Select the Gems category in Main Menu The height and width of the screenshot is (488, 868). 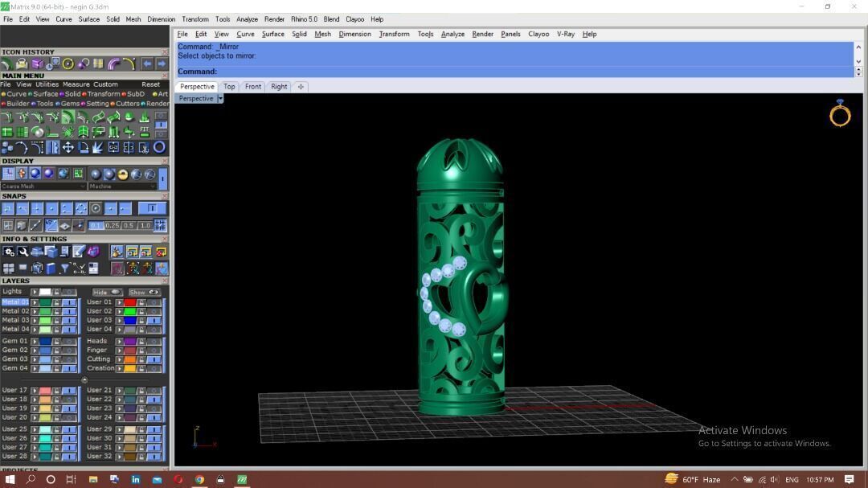click(x=70, y=104)
